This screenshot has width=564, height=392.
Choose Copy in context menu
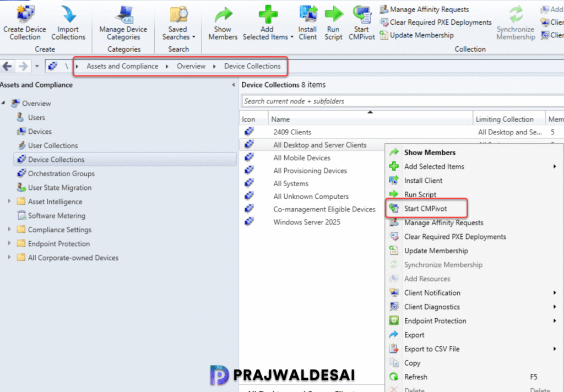pyautogui.click(x=473, y=363)
